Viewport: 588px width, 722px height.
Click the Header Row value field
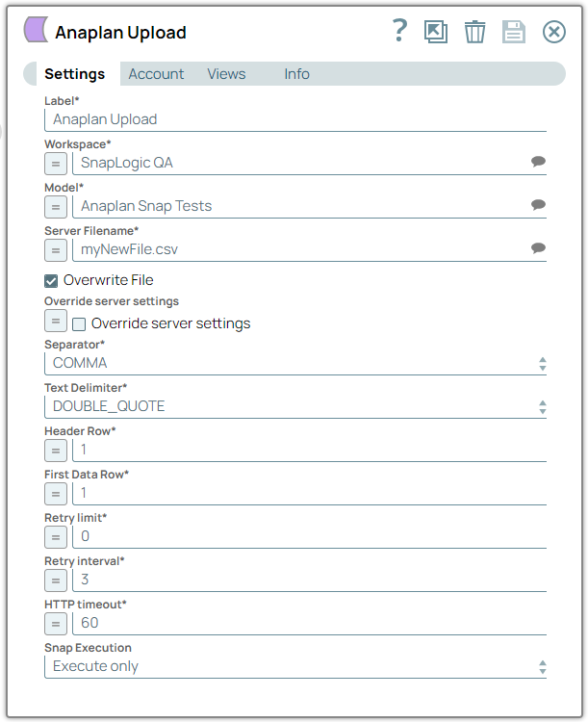310,450
